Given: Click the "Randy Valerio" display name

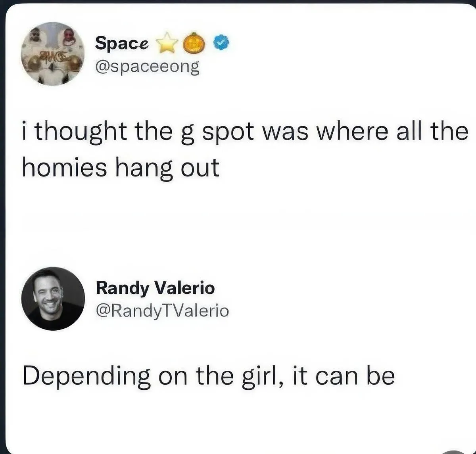Looking at the screenshot, I should pos(155,287).
